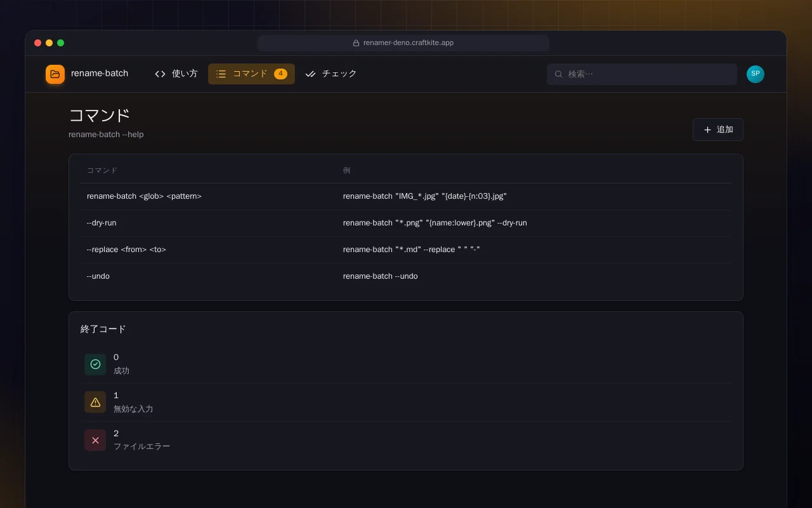The image size is (812, 508).
Task: Click the "*.png" {name:lower} example text
Action: pos(435,223)
